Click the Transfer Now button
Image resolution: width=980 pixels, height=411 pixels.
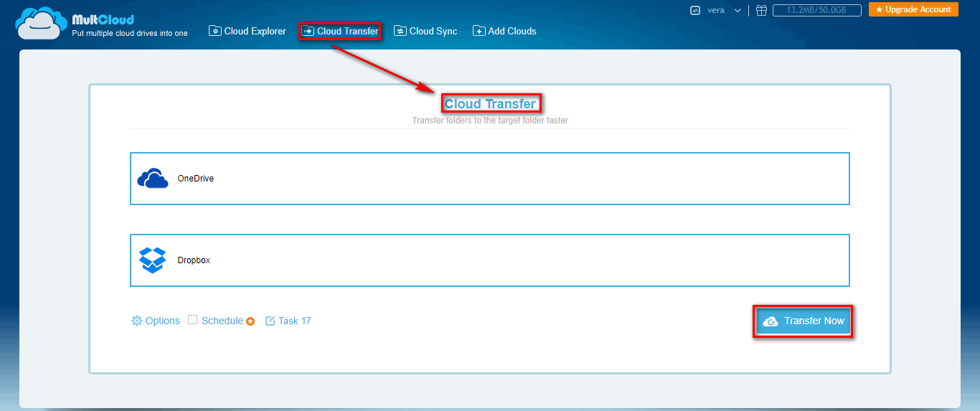click(804, 321)
